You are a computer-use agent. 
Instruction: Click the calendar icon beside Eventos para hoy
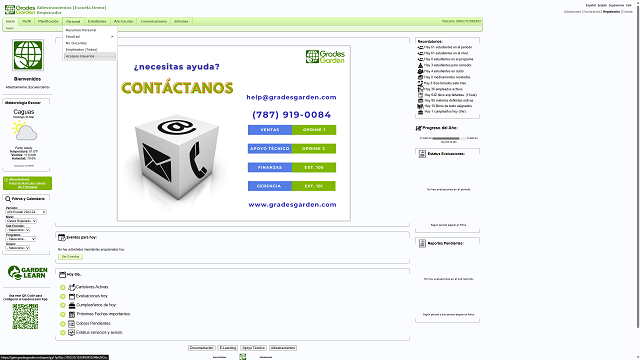coord(62,237)
